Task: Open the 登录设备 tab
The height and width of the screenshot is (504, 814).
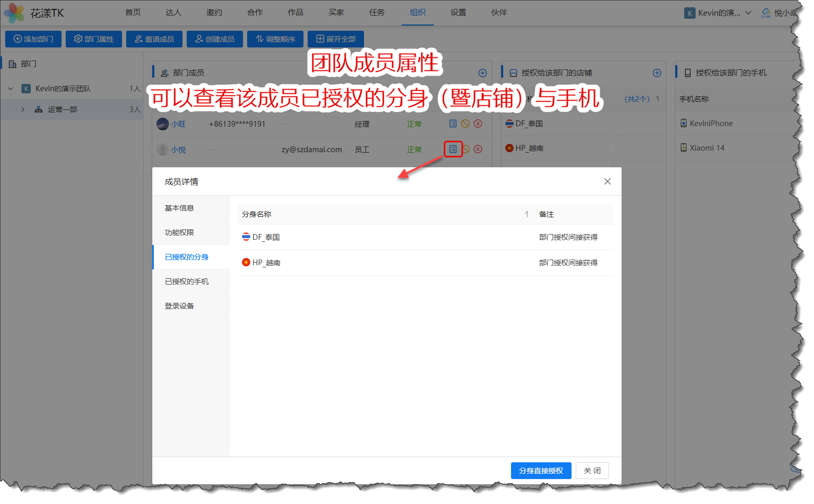Action: pyautogui.click(x=179, y=306)
